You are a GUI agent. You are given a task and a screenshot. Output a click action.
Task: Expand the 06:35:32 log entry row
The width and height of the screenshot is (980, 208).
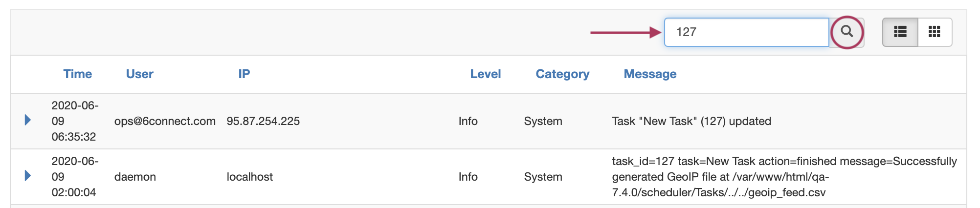(x=28, y=120)
